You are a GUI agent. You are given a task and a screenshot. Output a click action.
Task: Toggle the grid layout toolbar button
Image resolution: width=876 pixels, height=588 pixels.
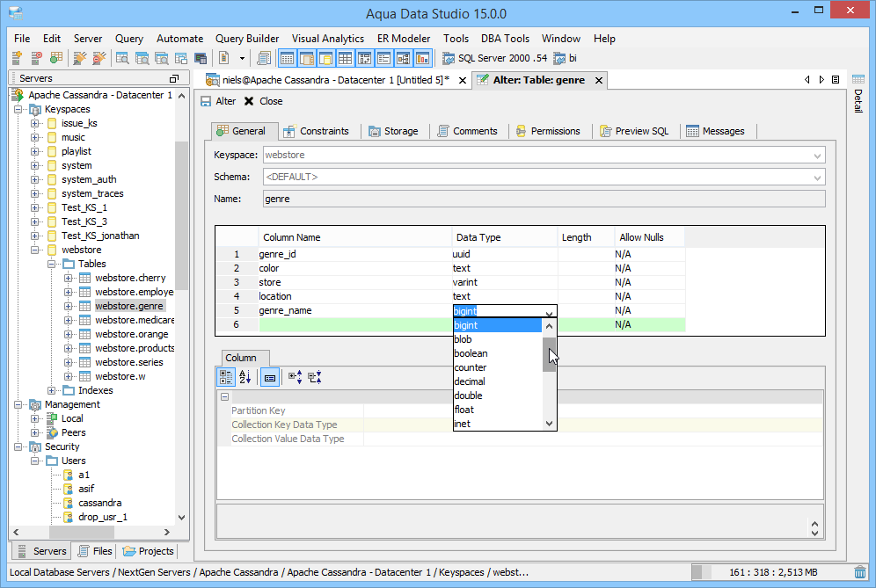346,58
